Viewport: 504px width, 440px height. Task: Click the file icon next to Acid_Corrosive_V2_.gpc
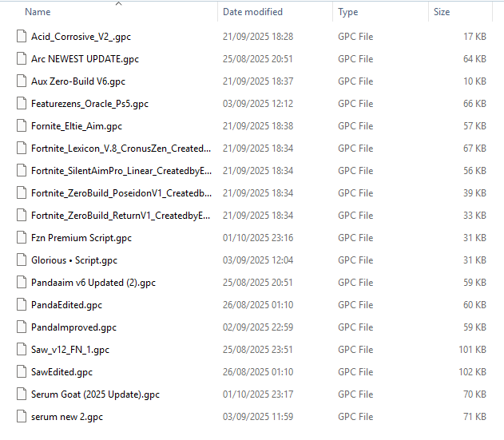tap(22, 36)
